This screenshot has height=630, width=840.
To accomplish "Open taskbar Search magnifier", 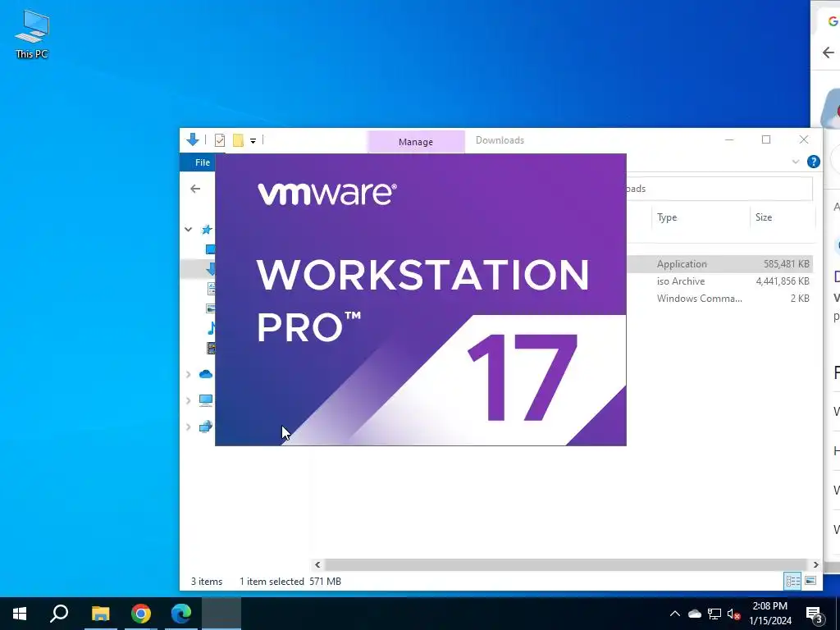I will pyautogui.click(x=59, y=614).
